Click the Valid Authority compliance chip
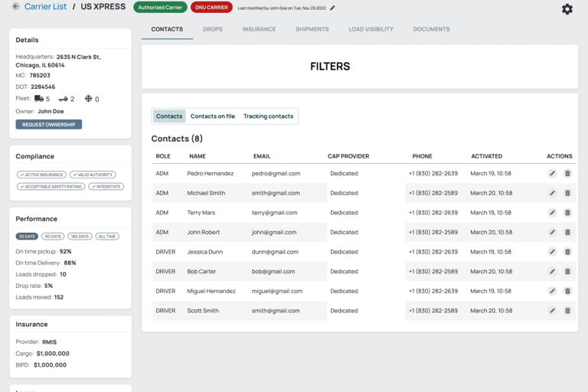 click(x=93, y=175)
